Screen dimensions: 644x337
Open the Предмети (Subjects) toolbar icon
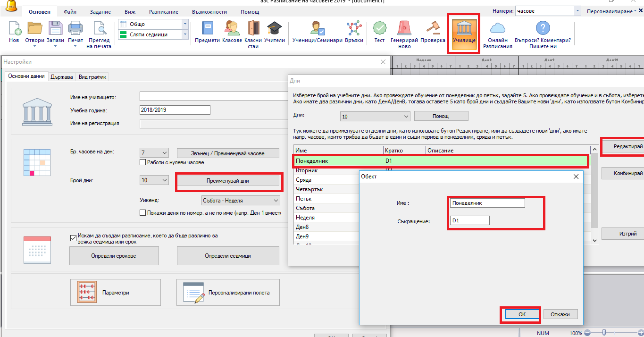(x=208, y=29)
